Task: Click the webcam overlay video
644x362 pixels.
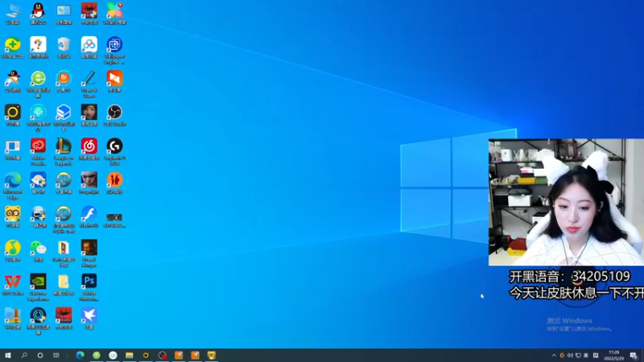Action: pyautogui.click(x=566, y=202)
